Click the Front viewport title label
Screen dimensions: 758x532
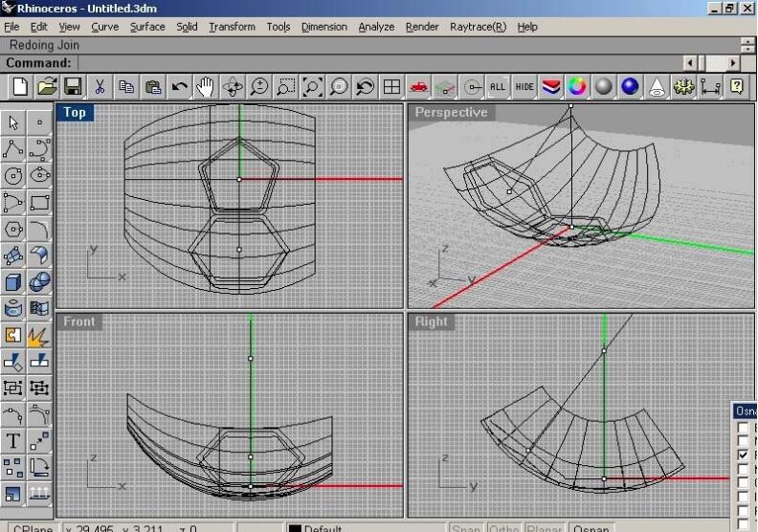(x=79, y=321)
